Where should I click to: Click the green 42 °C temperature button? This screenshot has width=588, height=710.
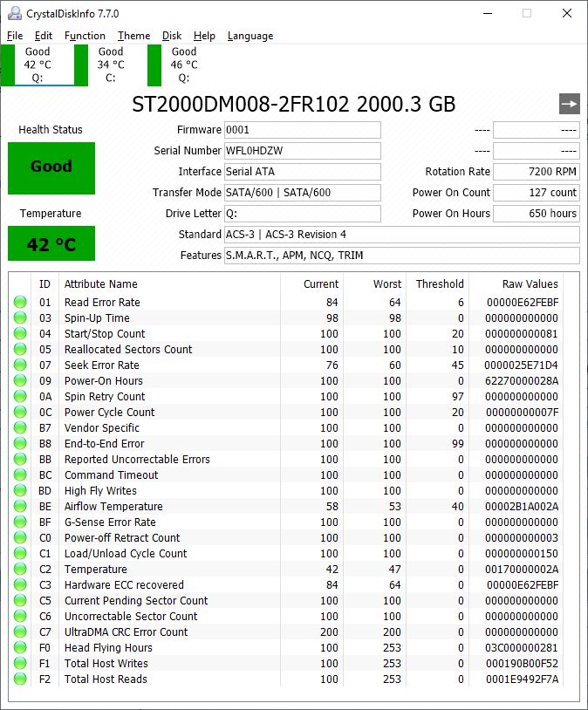51,243
